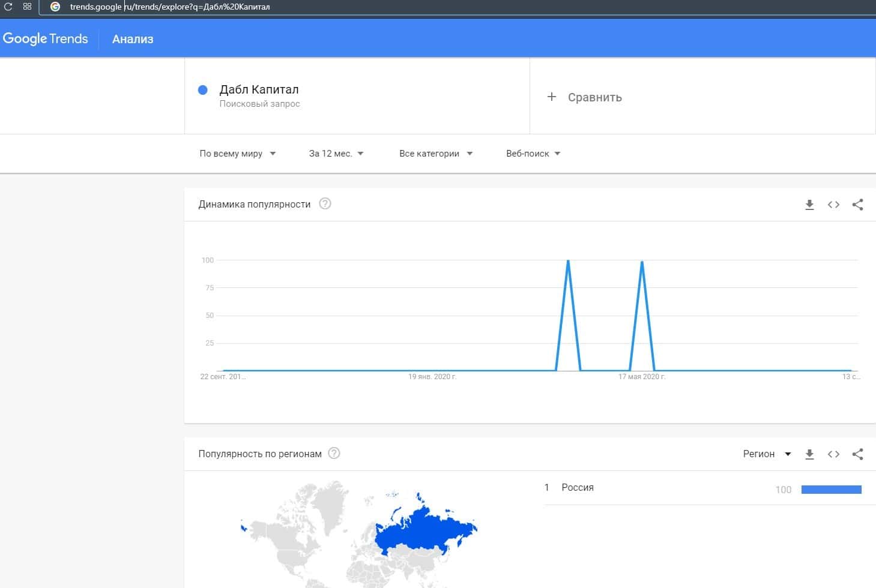Click the Популярность по регионам heading

point(260,454)
